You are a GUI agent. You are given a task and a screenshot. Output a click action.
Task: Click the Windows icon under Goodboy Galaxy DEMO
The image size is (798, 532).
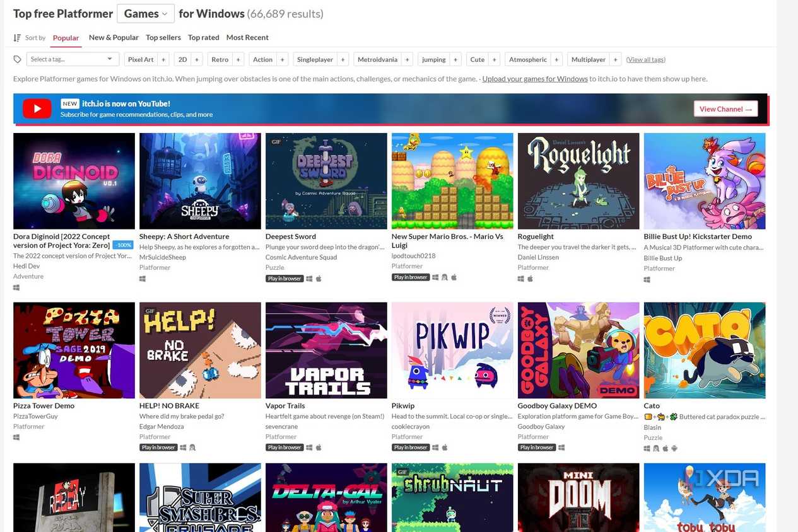[561, 447]
